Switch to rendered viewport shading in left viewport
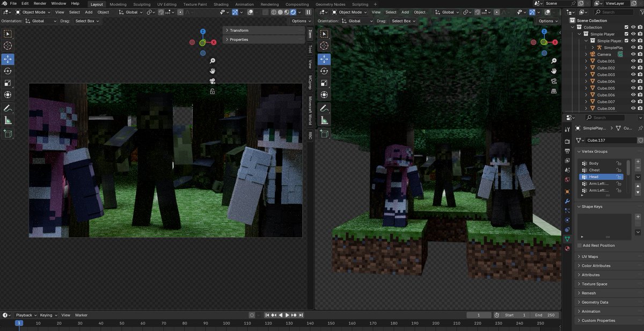The height and width of the screenshot is (331, 644). [x=293, y=12]
